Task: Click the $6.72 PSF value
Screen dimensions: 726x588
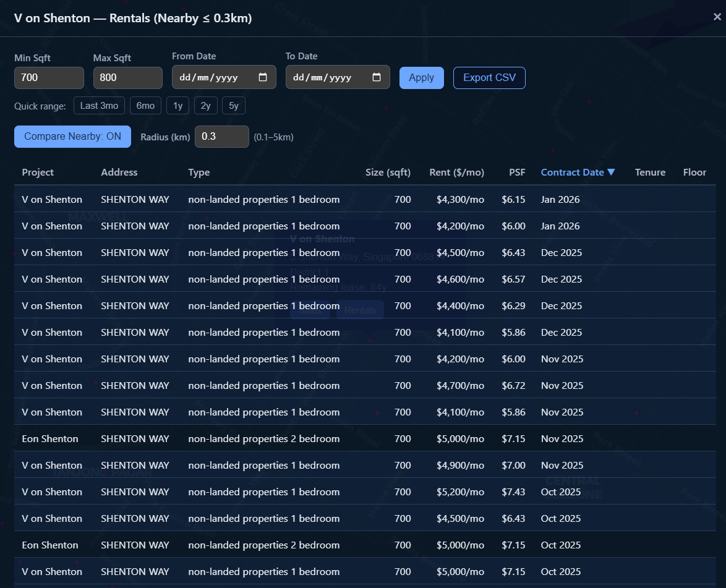Action: tap(513, 386)
